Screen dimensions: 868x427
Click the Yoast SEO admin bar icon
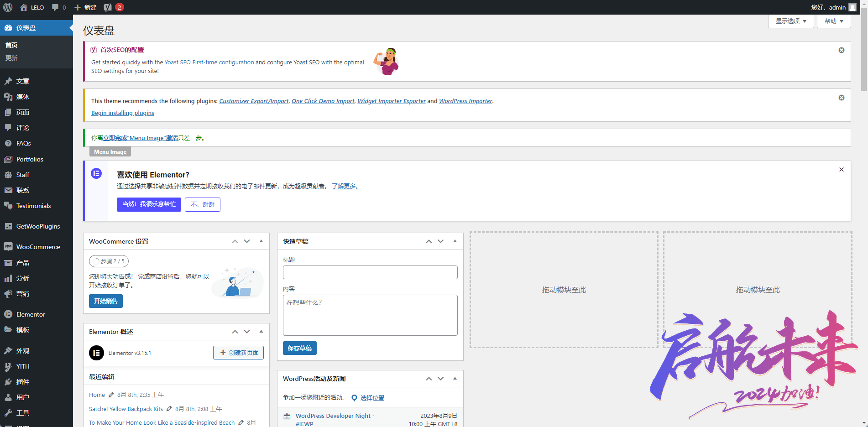click(108, 7)
